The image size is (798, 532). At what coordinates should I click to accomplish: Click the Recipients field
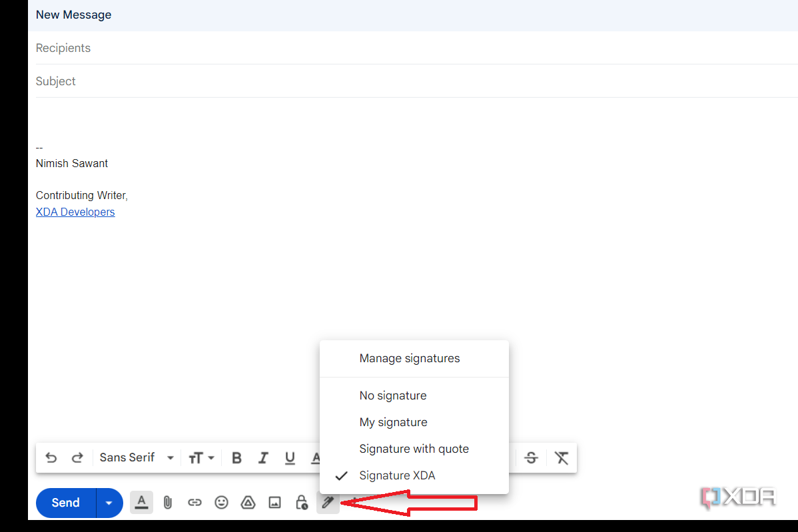(416, 48)
